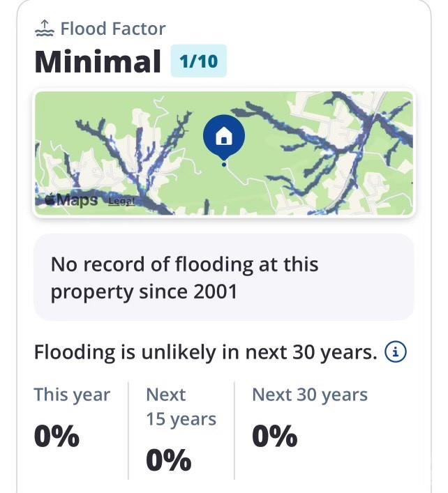448x493 pixels.
Task: Click the 0% value under This year
Action: pyautogui.click(x=57, y=437)
